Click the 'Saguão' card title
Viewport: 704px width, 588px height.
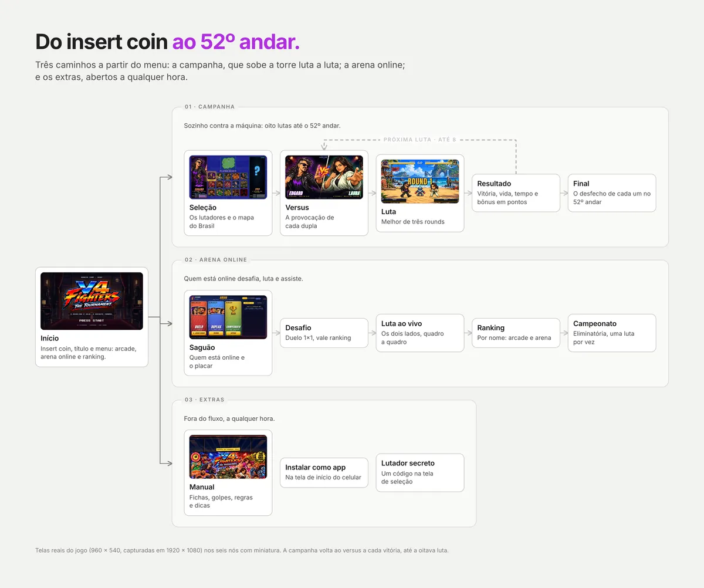202,347
